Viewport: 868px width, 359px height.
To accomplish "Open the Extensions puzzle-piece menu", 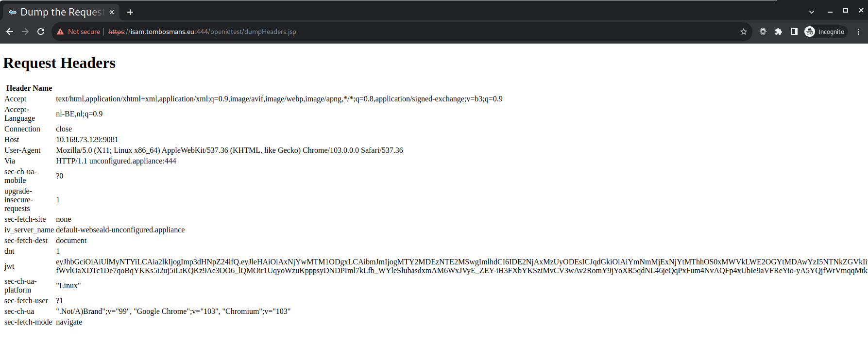I will pos(779,32).
